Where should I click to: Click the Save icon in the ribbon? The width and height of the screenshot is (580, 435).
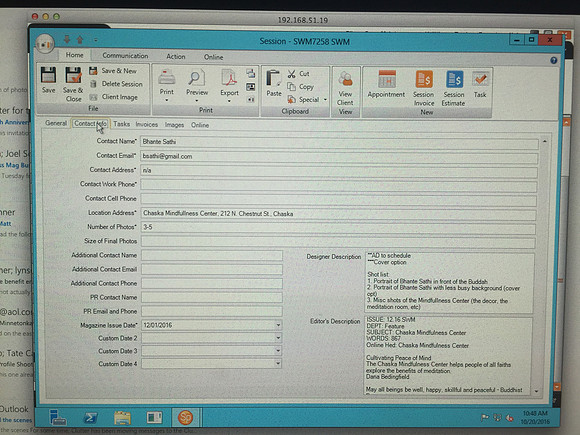[48, 75]
